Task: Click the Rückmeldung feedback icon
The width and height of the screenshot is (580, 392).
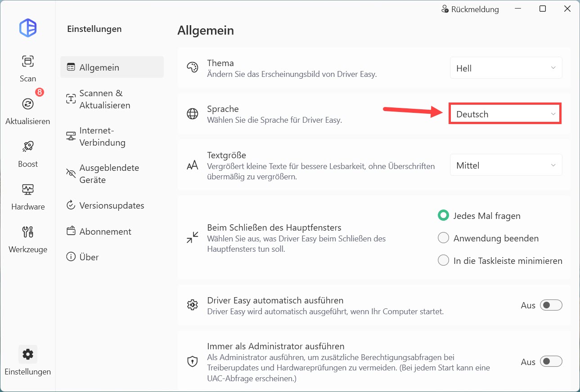Action: point(445,9)
